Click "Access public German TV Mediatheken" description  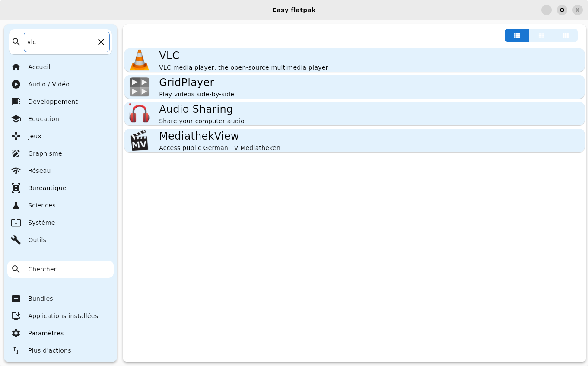click(x=219, y=148)
